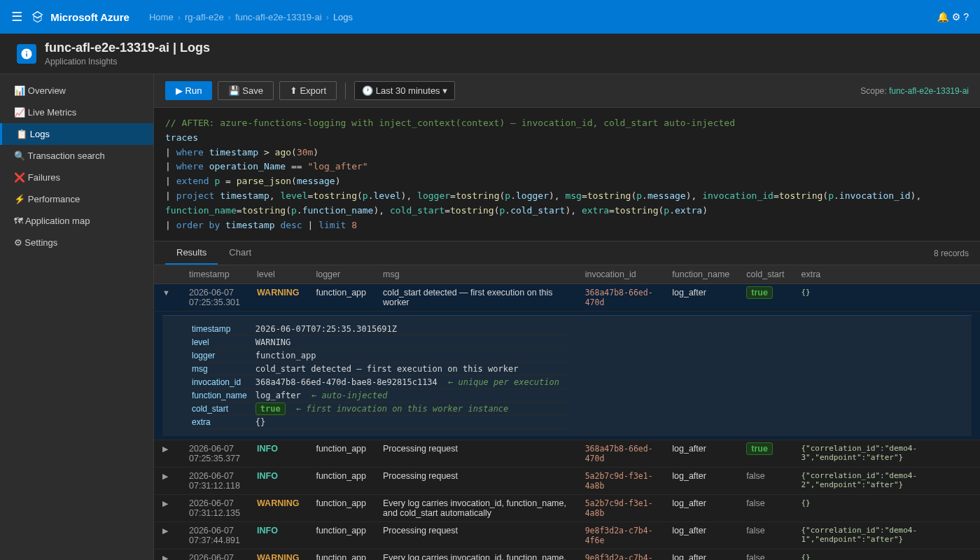This screenshot has width=980, height=560.
Task: Open Settings in the sidebar
Action: pyautogui.click(x=77, y=242)
